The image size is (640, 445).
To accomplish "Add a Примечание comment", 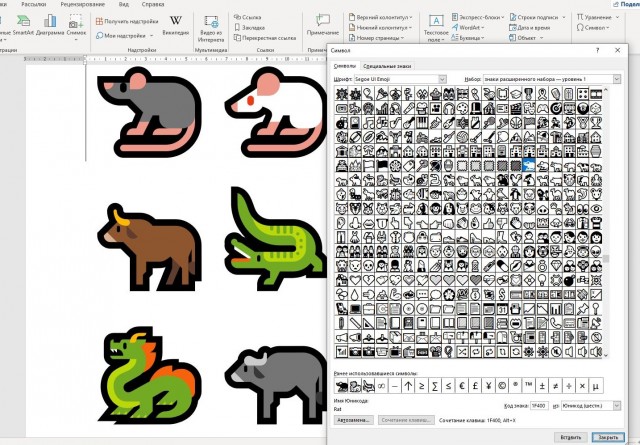I will [323, 25].
